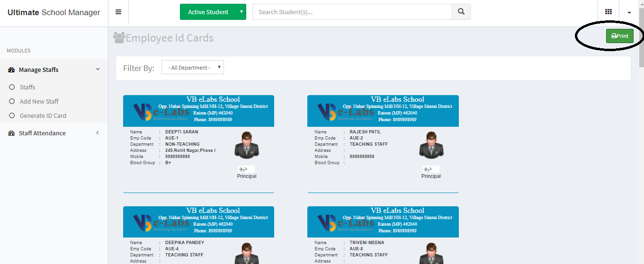Click the circle icon beside Generate ID Card
The width and height of the screenshot is (644, 264).
[x=12, y=115]
